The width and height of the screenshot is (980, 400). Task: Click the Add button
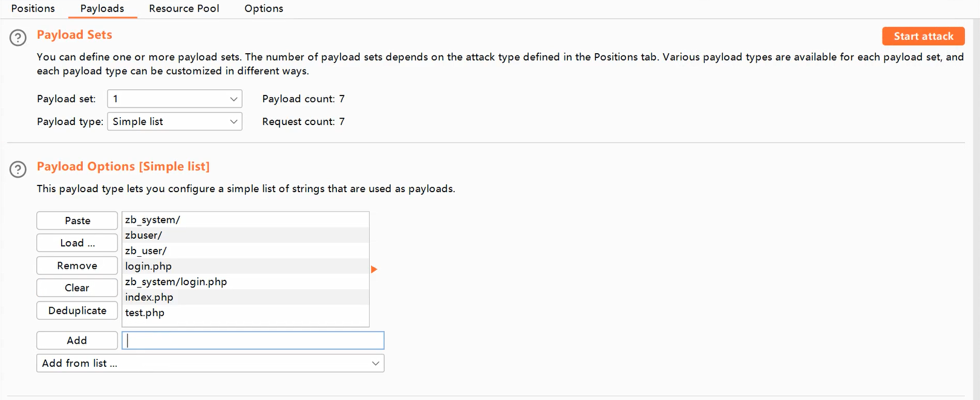pos(77,340)
